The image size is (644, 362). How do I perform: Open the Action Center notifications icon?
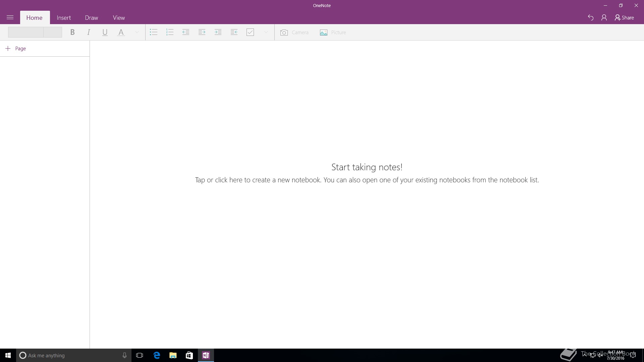click(633, 355)
